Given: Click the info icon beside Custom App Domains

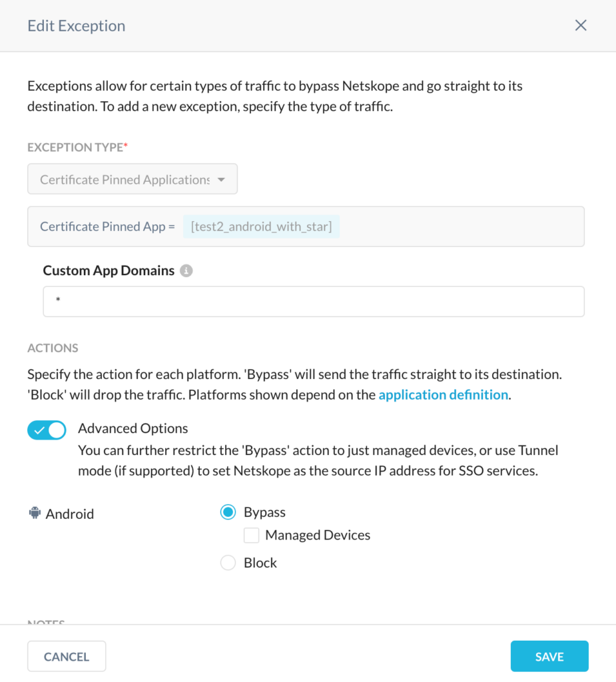Looking at the screenshot, I should point(186,270).
